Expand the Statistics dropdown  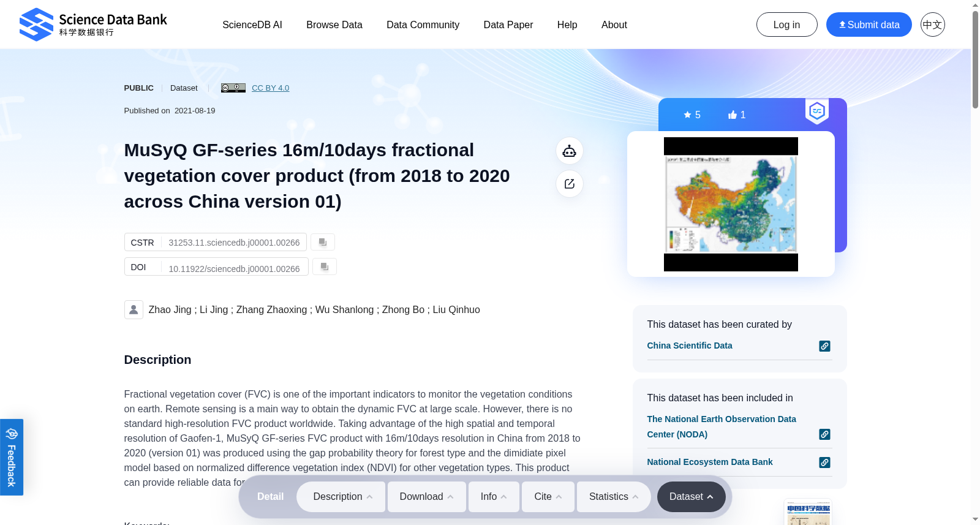(614, 497)
